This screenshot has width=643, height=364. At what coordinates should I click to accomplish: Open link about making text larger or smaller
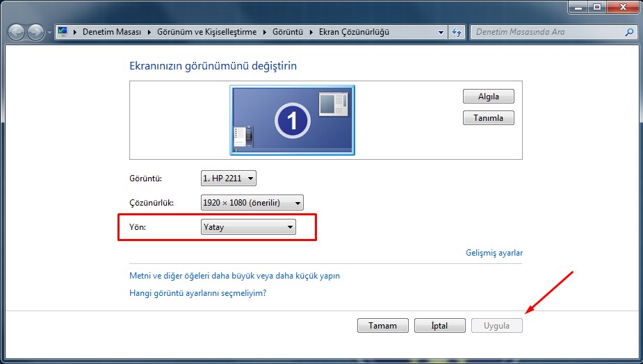point(234,276)
